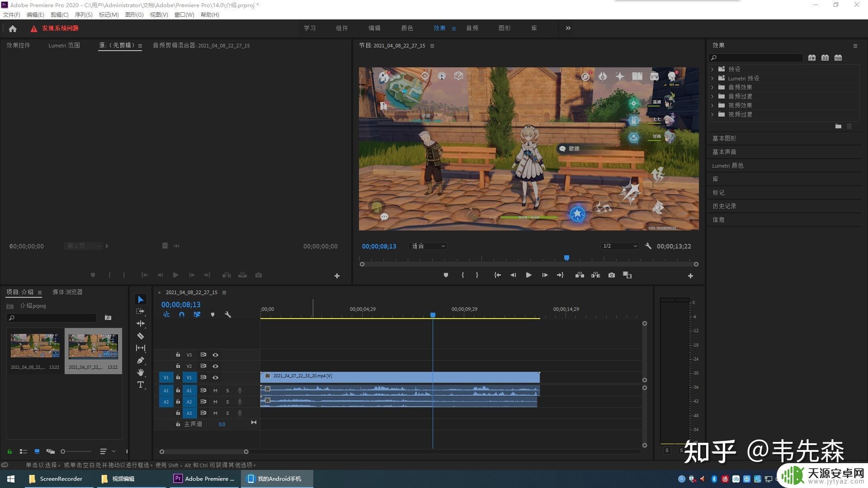The height and width of the screenshot is (488, 868).
Task: Open workspace overflow chevron menu
Action: [x=568, y=28]
